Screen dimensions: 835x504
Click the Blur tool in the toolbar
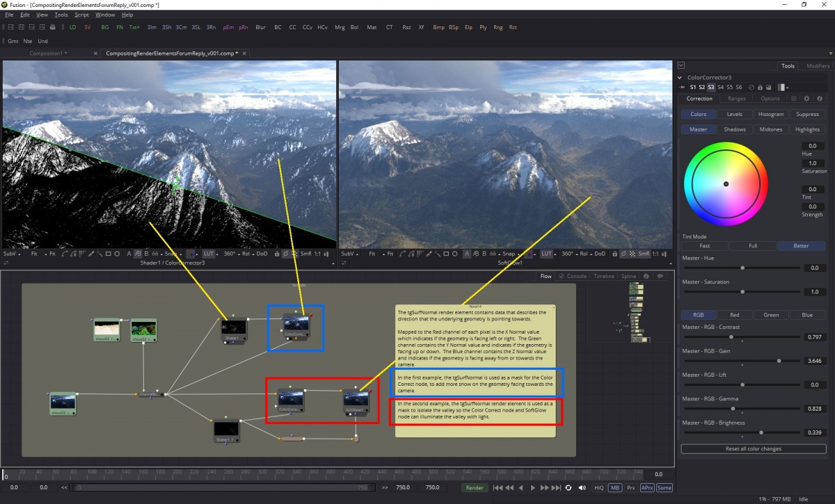(x=261, y=27)
